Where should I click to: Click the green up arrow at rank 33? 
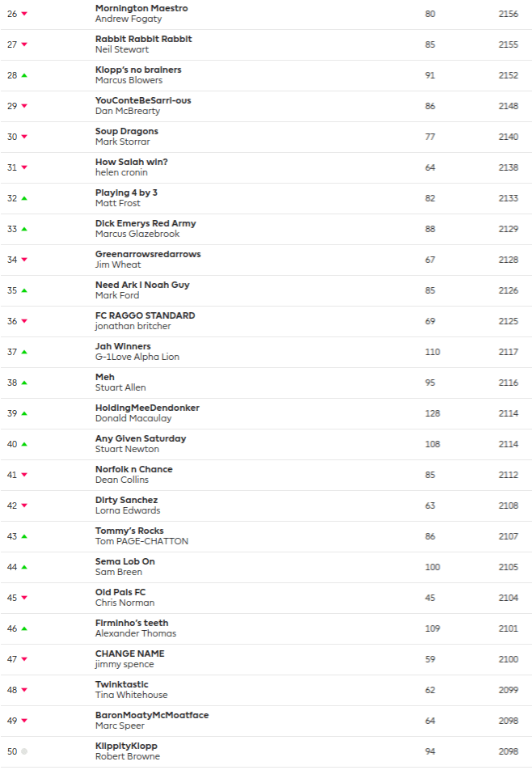click(24, 229)
